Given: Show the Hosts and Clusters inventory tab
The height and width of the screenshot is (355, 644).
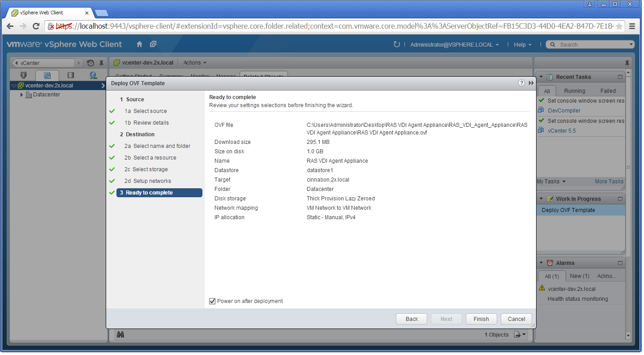Looking at the screenshot, I should click(x=24, y=75).
